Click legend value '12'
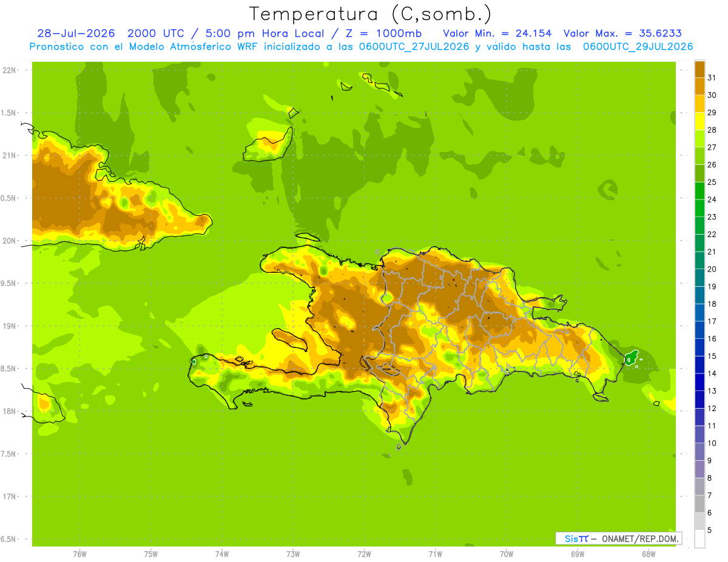Viewport: 728px width, 562px height. (x=712, y=409)
